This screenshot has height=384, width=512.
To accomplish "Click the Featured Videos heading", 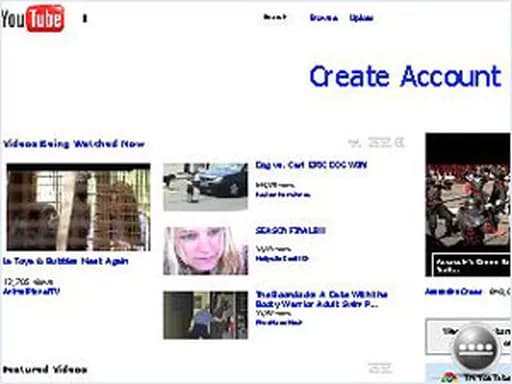I will tap(45, 369).
